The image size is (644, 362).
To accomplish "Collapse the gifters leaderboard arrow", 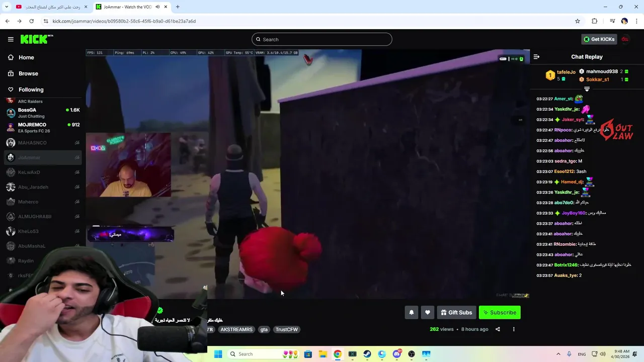I will point(587,89).
